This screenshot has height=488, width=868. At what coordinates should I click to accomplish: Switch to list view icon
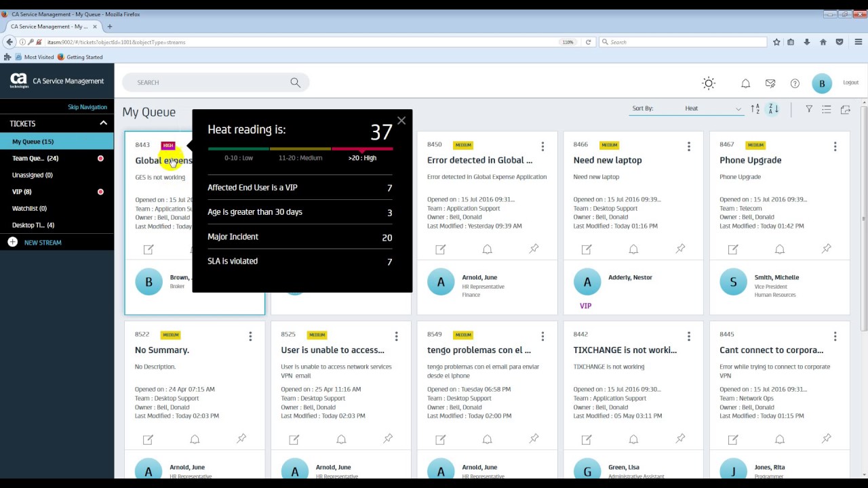click(827, 108)
